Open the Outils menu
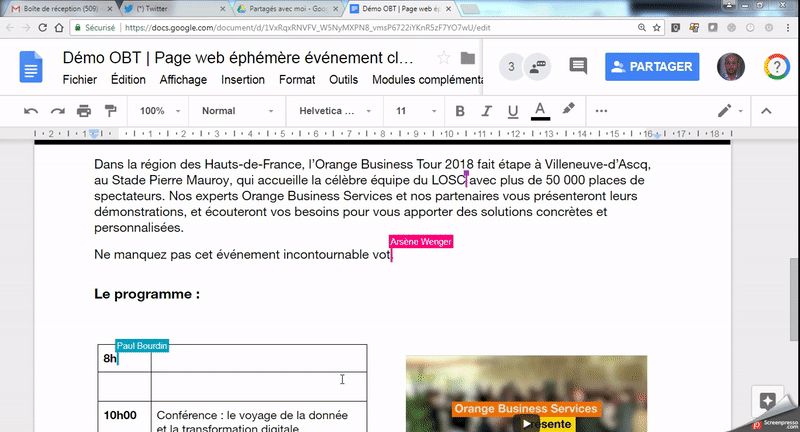The height and width of the screenshot is (432, 800). pos(343,80)
